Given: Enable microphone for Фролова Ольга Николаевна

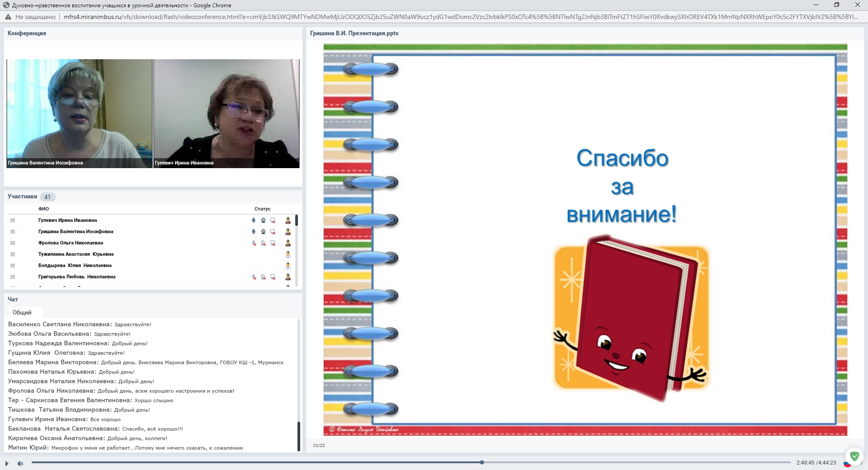Looking at the screenshot, I should (254, 243).
